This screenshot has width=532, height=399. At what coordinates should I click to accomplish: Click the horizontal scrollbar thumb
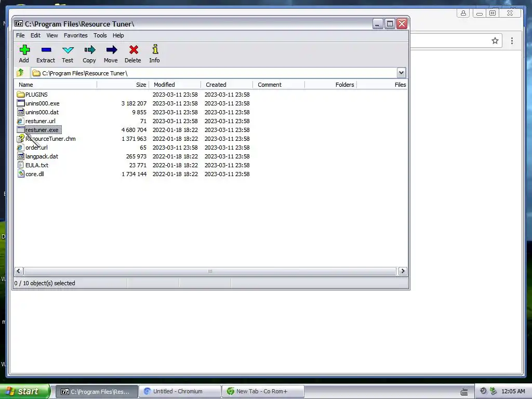tap(210, 271)
